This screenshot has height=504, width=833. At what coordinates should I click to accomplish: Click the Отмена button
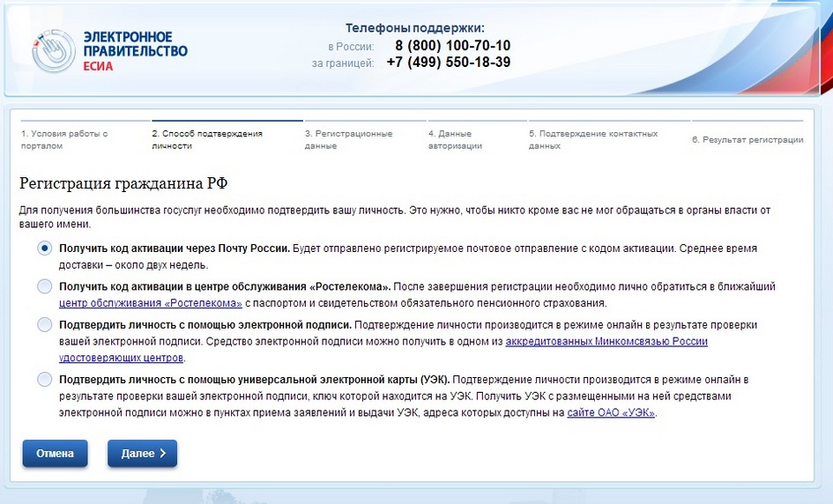[55, 454]
